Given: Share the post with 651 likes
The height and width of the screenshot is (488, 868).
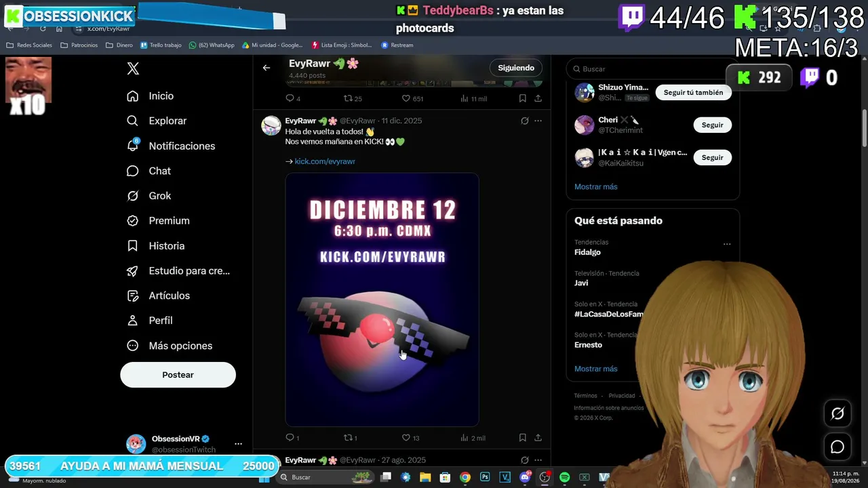Looking at the screenshot, I should (538, 98).
